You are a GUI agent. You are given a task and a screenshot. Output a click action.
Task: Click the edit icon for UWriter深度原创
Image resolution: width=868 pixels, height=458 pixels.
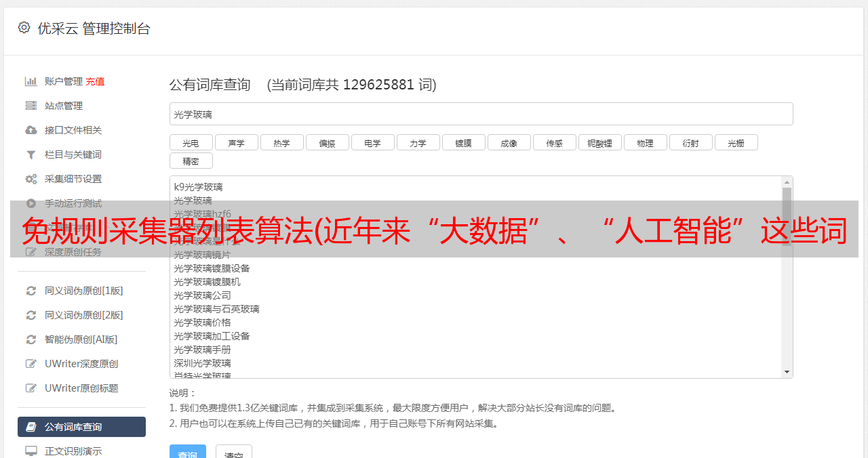[31, 364]
